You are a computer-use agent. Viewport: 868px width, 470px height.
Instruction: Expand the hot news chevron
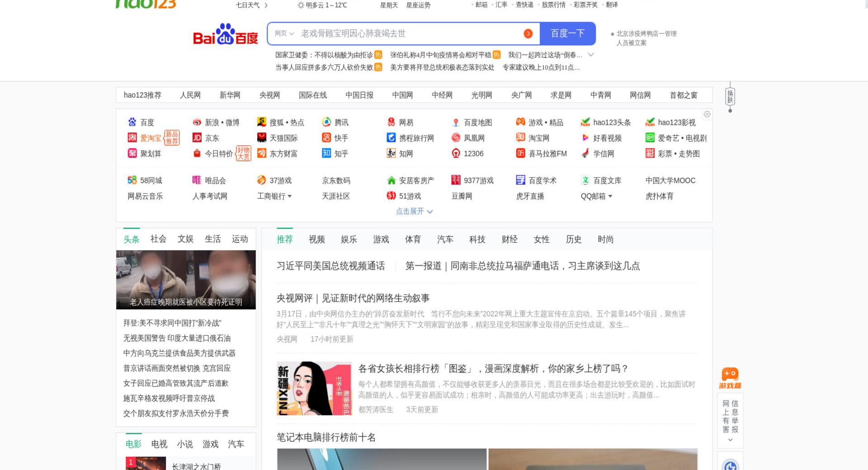point(590,55)
